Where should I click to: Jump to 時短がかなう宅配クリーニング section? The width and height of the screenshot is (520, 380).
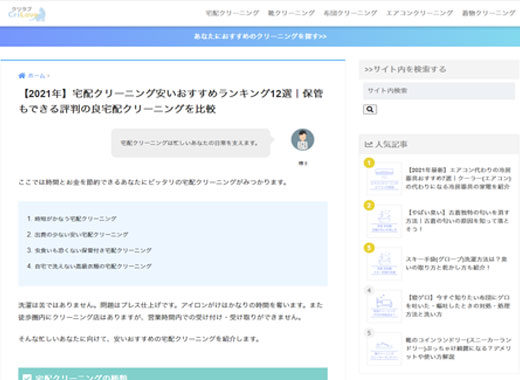(x=76, y=219)
